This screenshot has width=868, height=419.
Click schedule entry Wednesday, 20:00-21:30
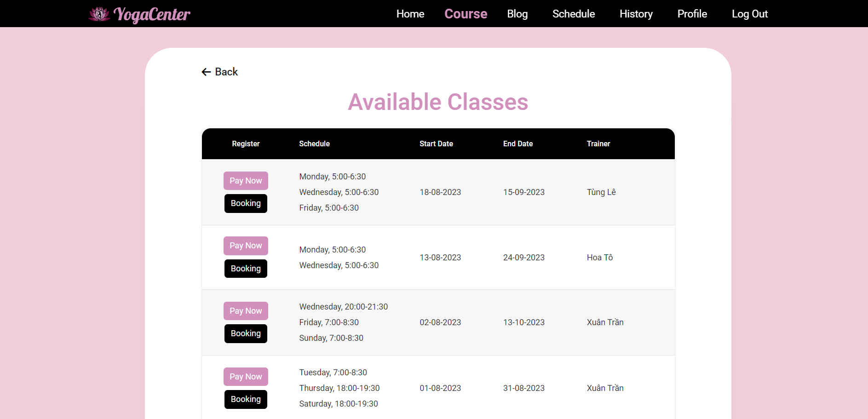coord(344,307)
